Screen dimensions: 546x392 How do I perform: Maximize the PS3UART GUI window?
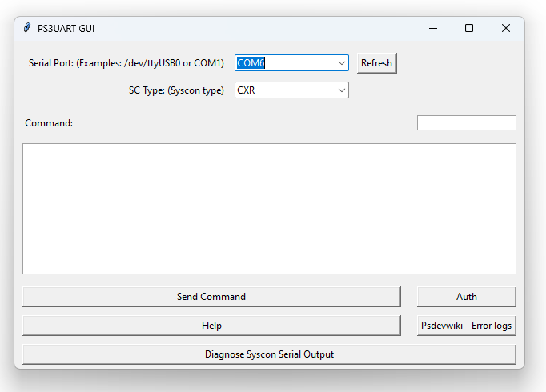469,28
